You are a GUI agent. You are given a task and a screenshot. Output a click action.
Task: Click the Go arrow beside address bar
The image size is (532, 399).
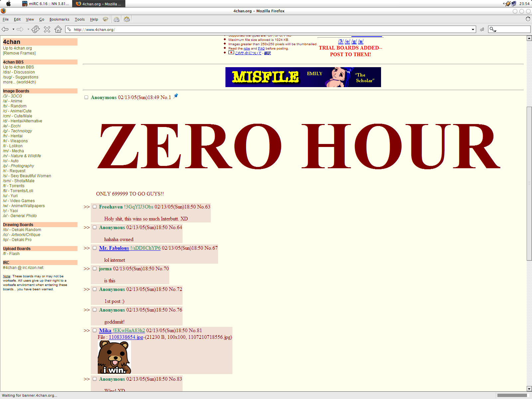click(482, 30)
